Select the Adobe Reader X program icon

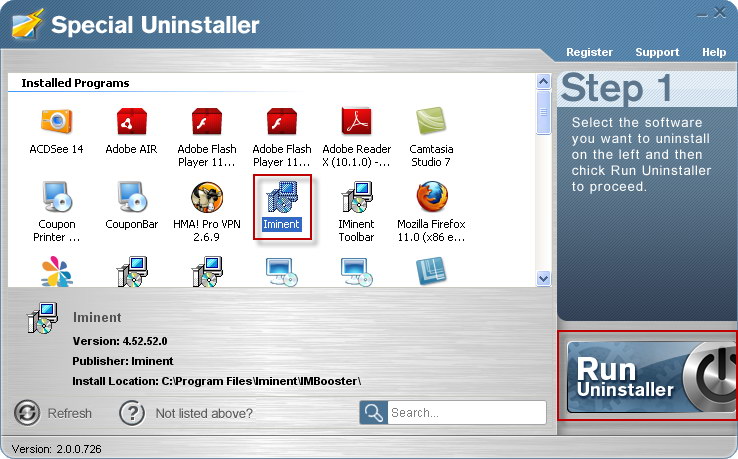click(356, 121)
